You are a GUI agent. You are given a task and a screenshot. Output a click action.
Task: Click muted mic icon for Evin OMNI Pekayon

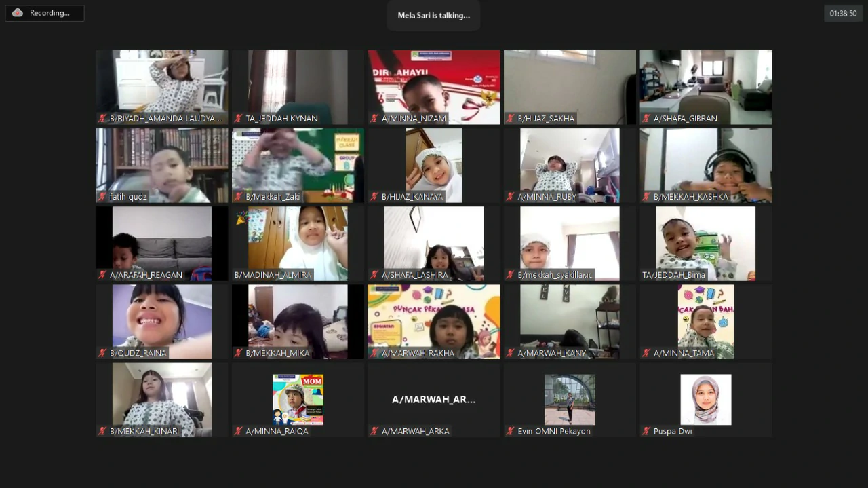[511, 431]
